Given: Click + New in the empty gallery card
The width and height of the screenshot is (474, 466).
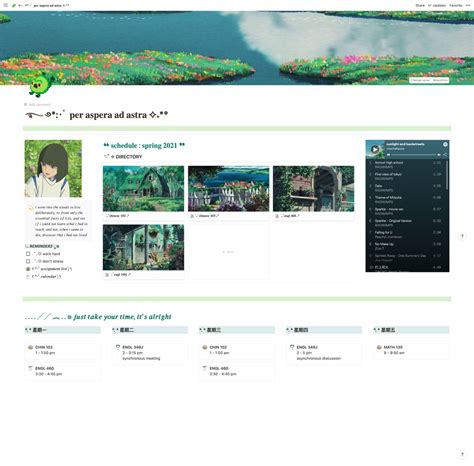Looking at the screenshot, I should [228, 252].
